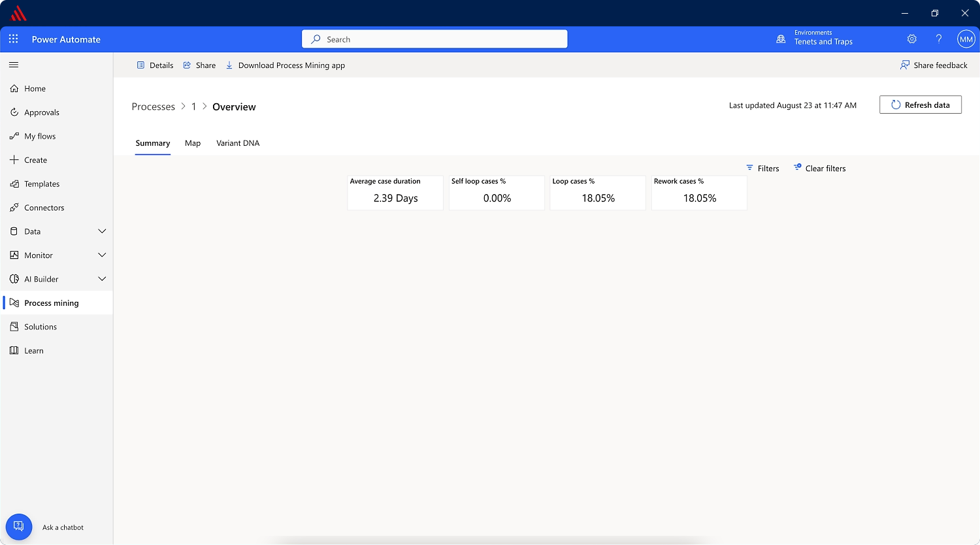Click the Solutions icon in sidebar
Image resolution: width=980 pixels, height=545 pixels.
(x=14, y=327)
